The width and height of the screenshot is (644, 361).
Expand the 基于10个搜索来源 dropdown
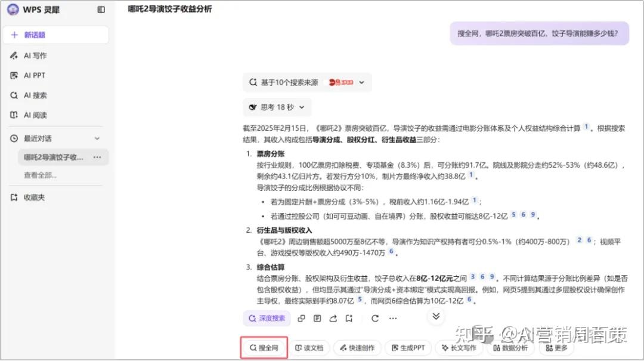click(362, 82)
